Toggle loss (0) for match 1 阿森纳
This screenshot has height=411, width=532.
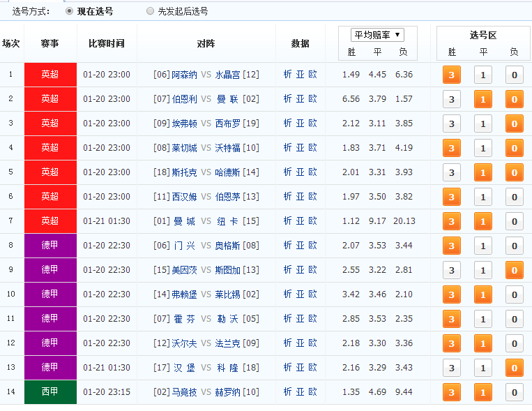[x=515, y=75]
